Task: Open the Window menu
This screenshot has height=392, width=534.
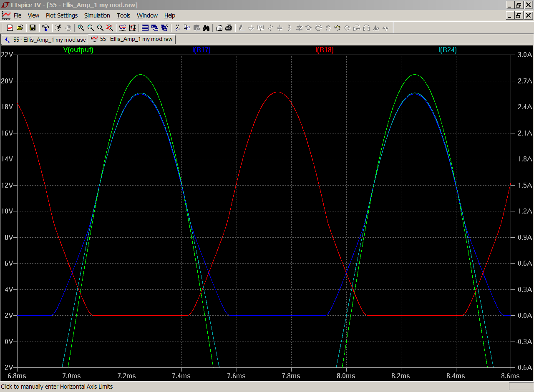Action: click(x=147, y=15)
